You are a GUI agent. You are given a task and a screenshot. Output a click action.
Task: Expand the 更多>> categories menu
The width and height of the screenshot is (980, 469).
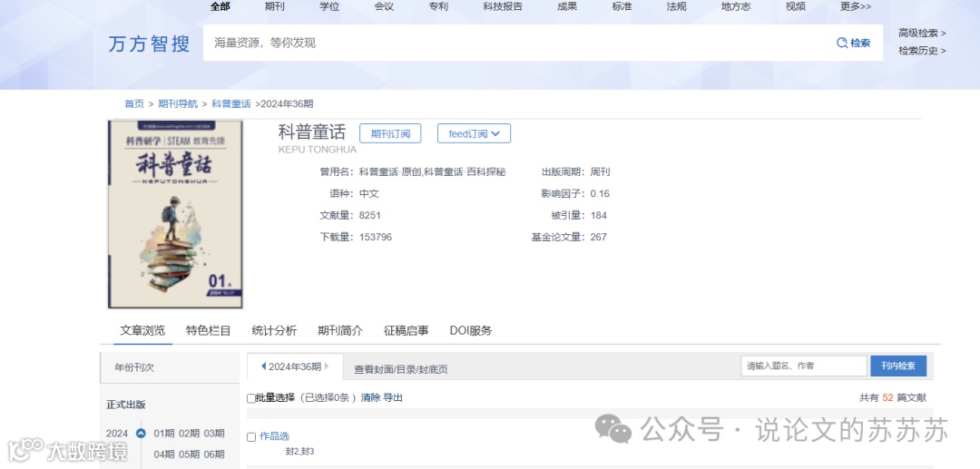(x=856, y=7)
